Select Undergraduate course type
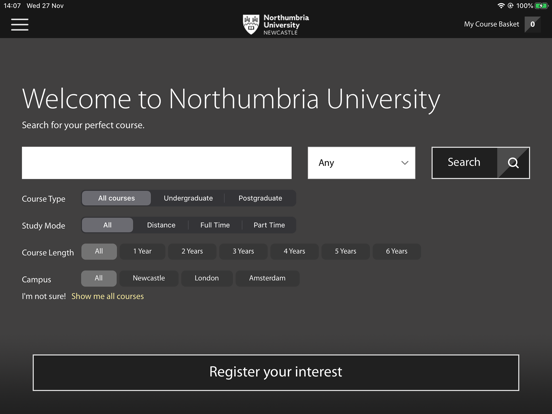 click(188, 198)
